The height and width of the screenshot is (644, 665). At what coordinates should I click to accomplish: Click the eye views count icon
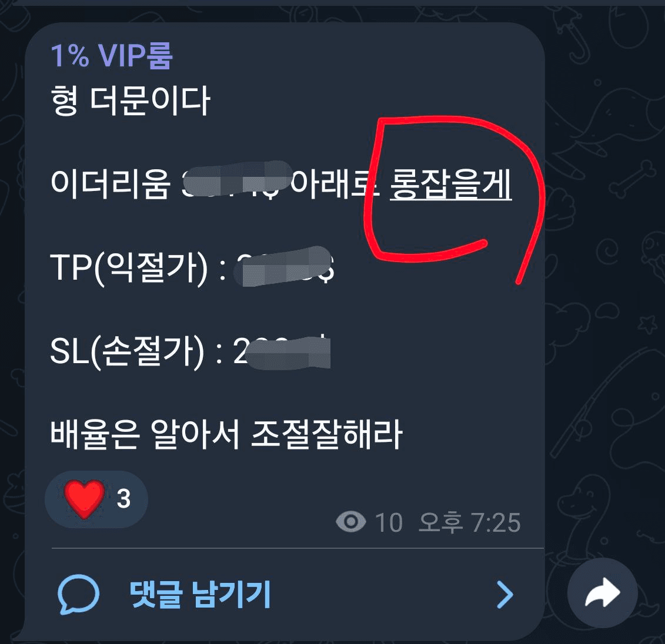click(x=351, y=521)
